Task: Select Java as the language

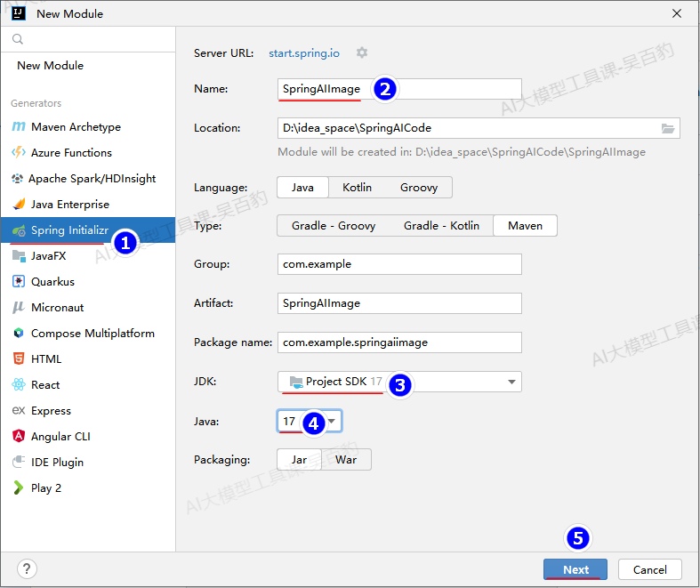Action: point(302,188)
